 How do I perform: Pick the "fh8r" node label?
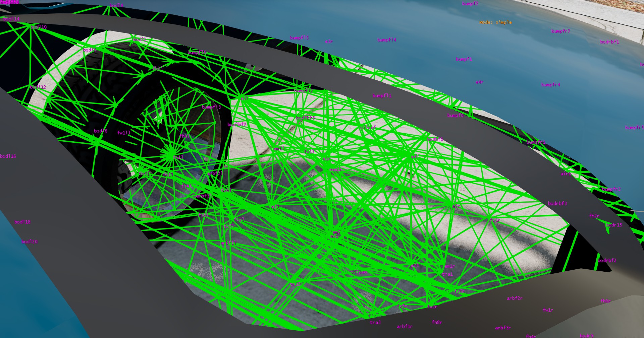tap(437, 322)
